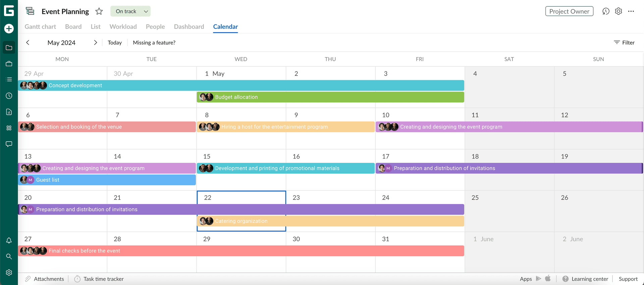The image size is (644, 285).
Task: Click the Today button
Action: 114,43
